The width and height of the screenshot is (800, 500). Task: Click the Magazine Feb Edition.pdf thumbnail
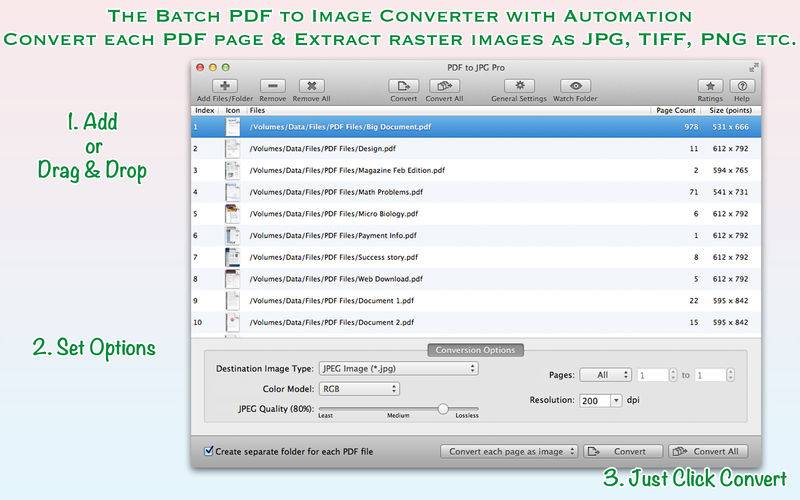click(233, 170)
